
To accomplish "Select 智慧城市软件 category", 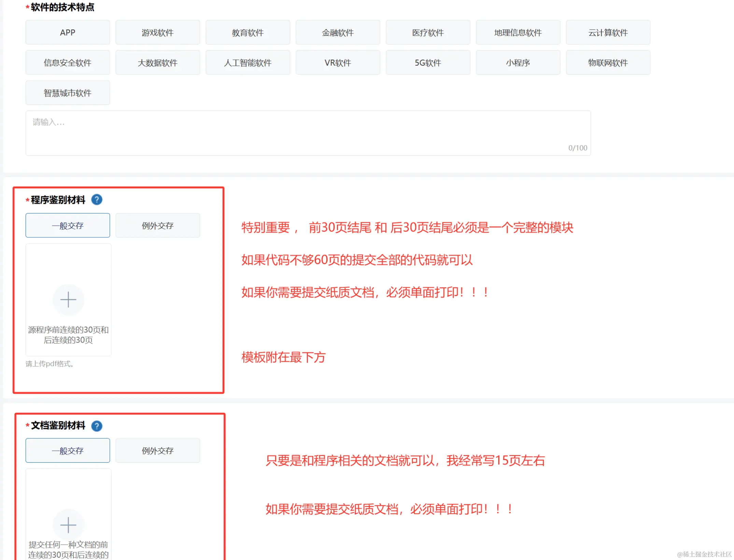I will pyautogui.click(x=68, y=93).
